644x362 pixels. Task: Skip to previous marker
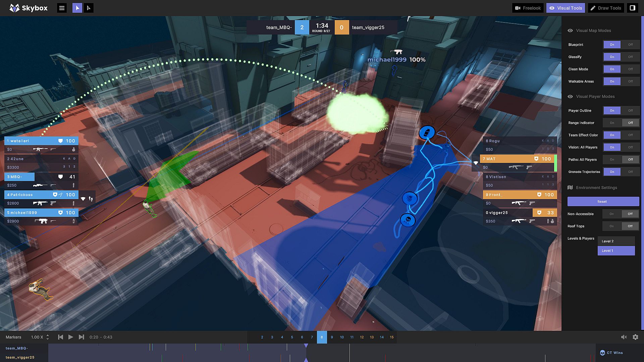pyautogui.click(x=60, y=337)
